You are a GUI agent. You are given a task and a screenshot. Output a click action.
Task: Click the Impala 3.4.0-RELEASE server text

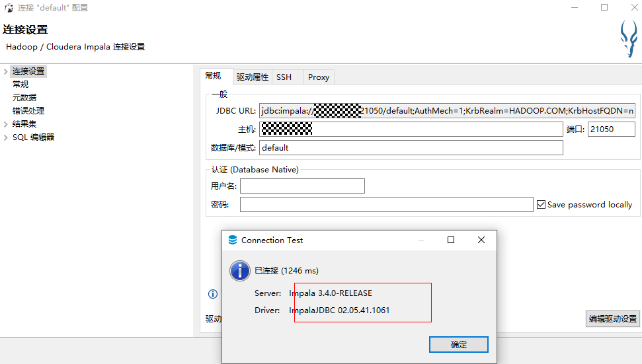coord(331,293)
